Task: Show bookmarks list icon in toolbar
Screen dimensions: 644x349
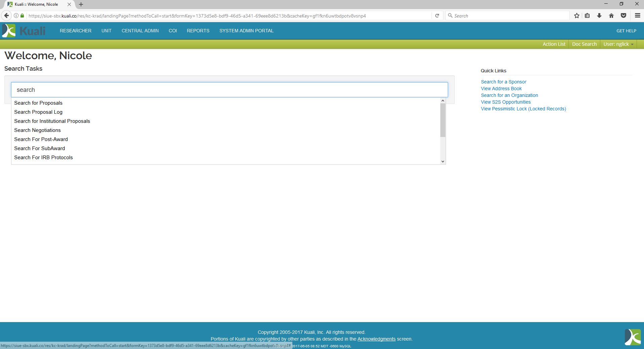Action: pos(587,16)
